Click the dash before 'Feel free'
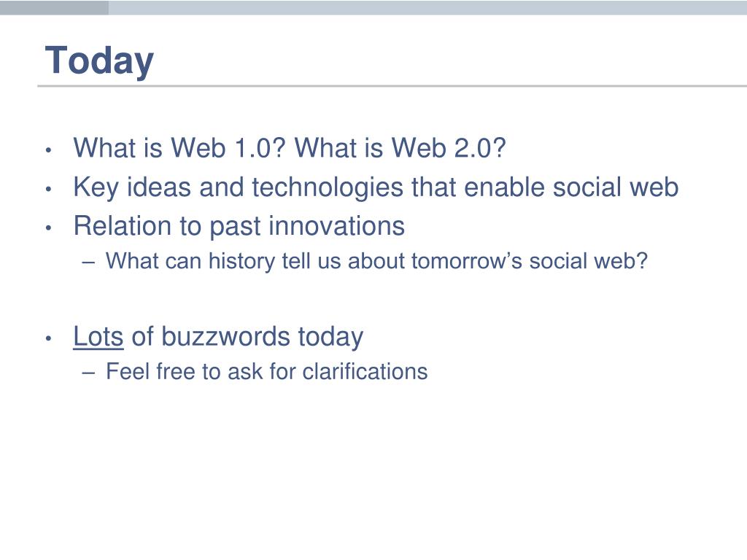Image resolution: width=747 pixels, height=560 pixels. tap(88, 373)
